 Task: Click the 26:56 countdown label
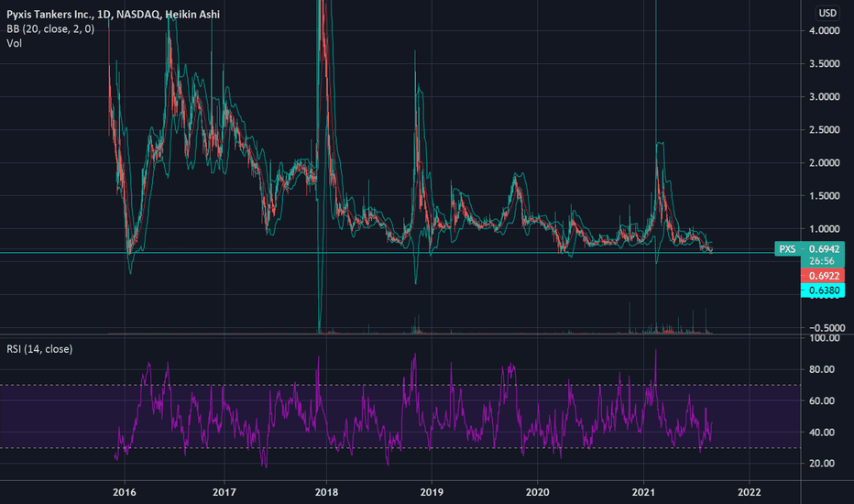pos(823,261)
